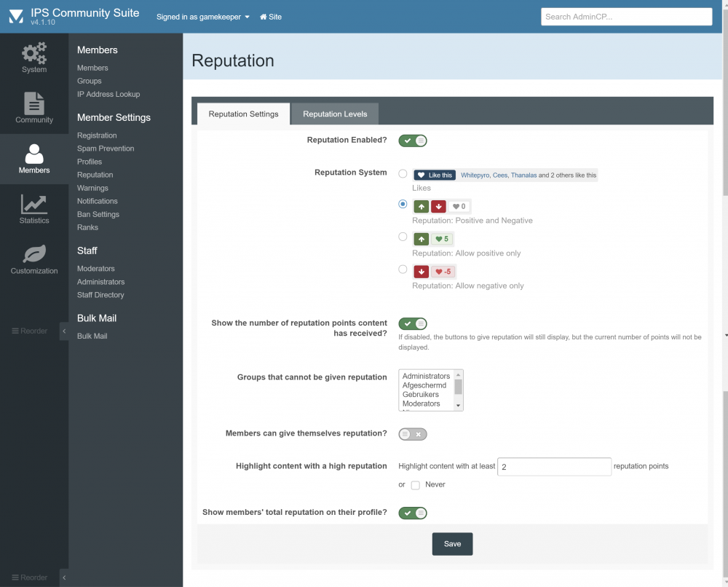The width and height of the screenshot is (728, 587).
Task: Open Administrators under Staff
Action: pos(100,281)
